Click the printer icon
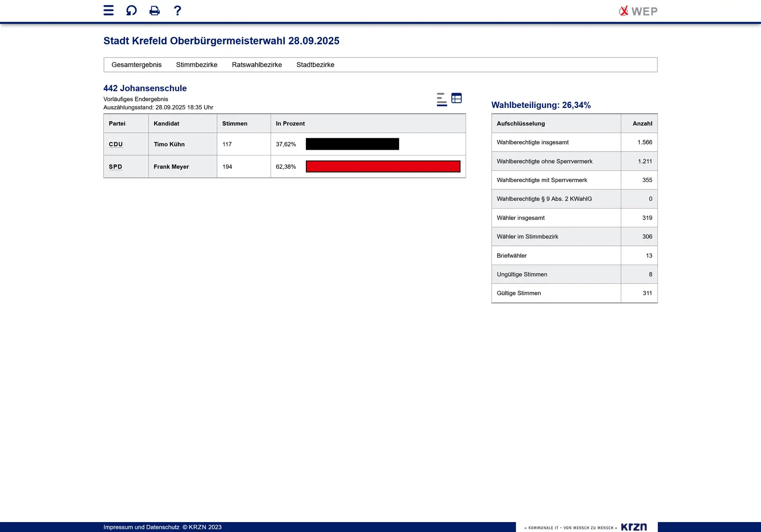Image resolution: width=761 pixels, height=532 pixels. coord(155,10)
